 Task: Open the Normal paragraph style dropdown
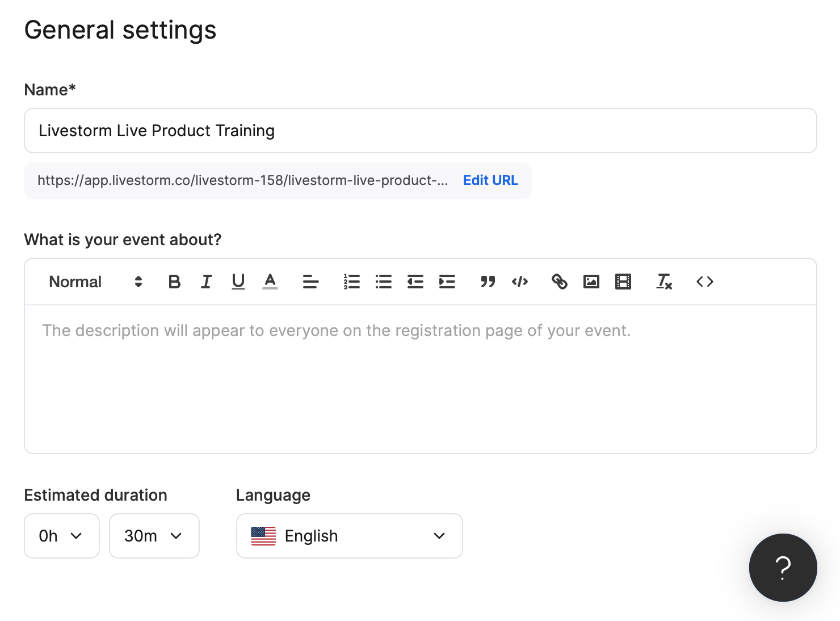[95, 282]
